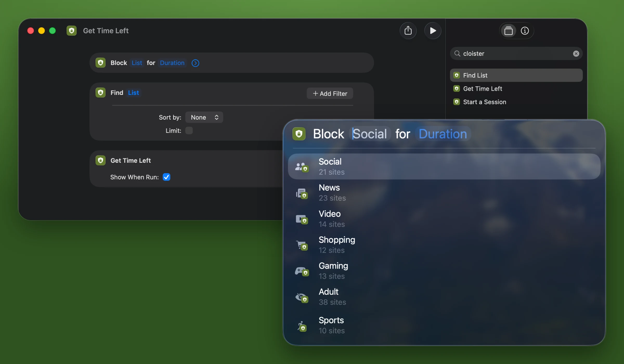Click the shield icon of the Block List action
Screen dimensions: 624x364
[x=101, y=63]
